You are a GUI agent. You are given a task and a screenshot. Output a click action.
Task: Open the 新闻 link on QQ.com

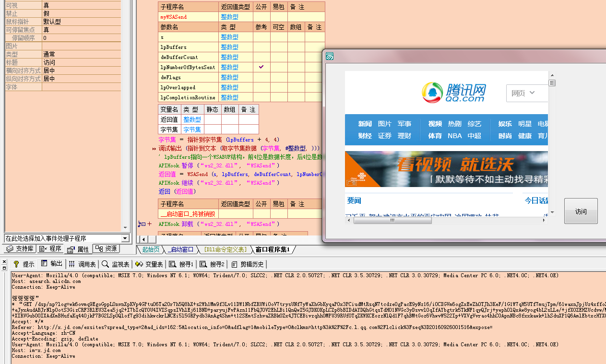tap(365, 124)
